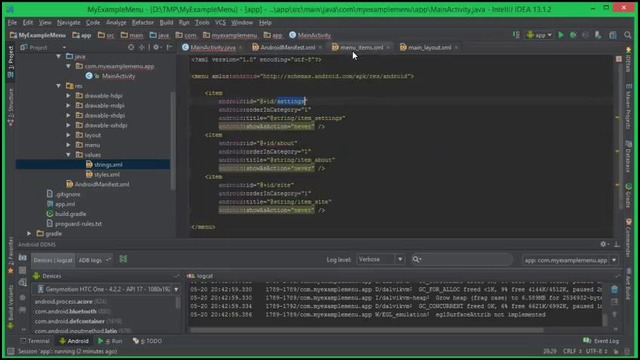Open Project Structure icon in top toolbar
The height and width of the screenshot is (360, 640).
613,35
